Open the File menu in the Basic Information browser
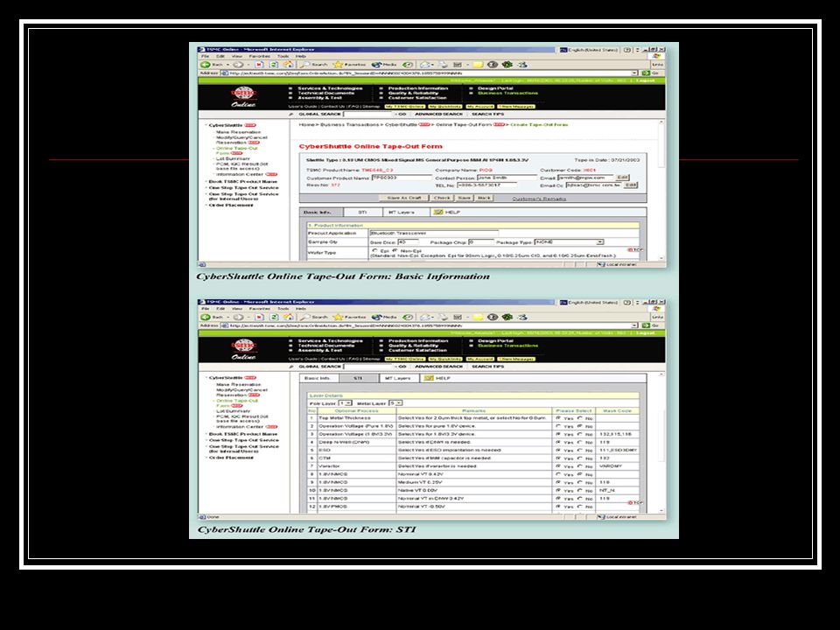840x630 pixels. pos(205,56)
